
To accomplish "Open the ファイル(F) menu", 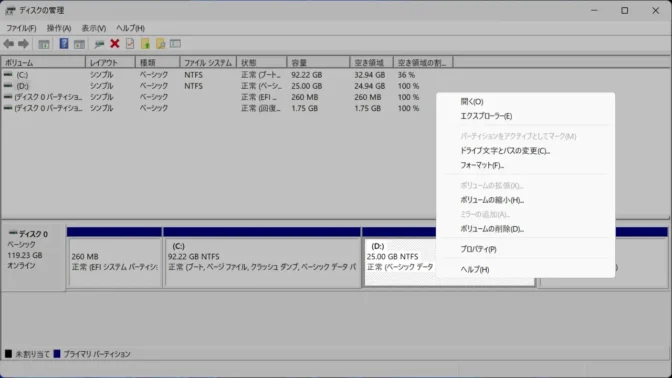I will pyautogui.click(x=21, y=28).
